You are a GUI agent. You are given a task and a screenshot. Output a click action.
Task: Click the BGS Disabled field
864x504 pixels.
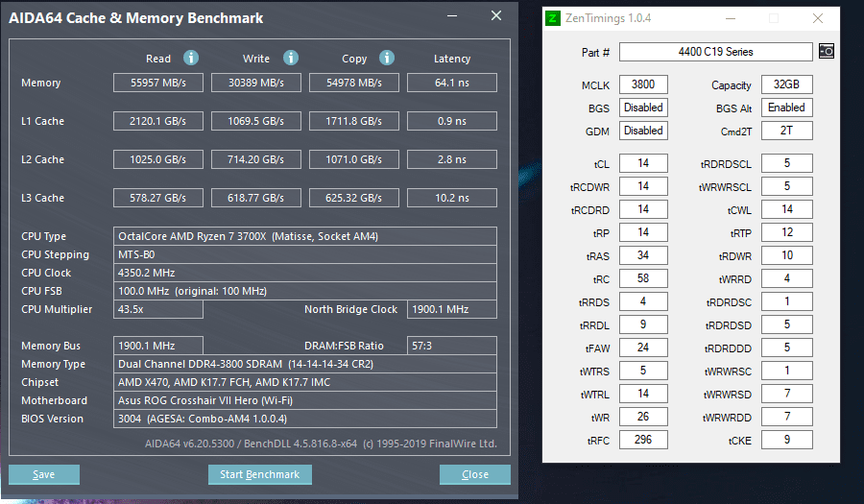click(643, 108)
